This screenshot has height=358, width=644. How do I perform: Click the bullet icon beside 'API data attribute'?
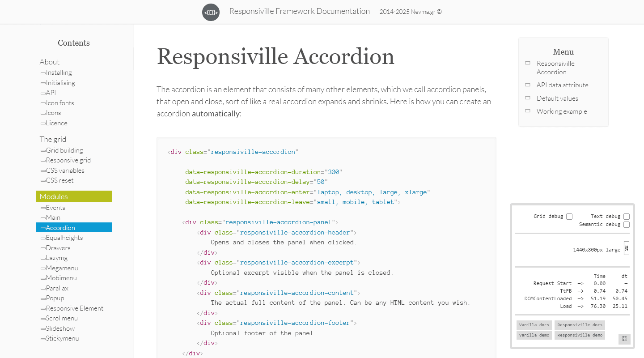[528, 85]
